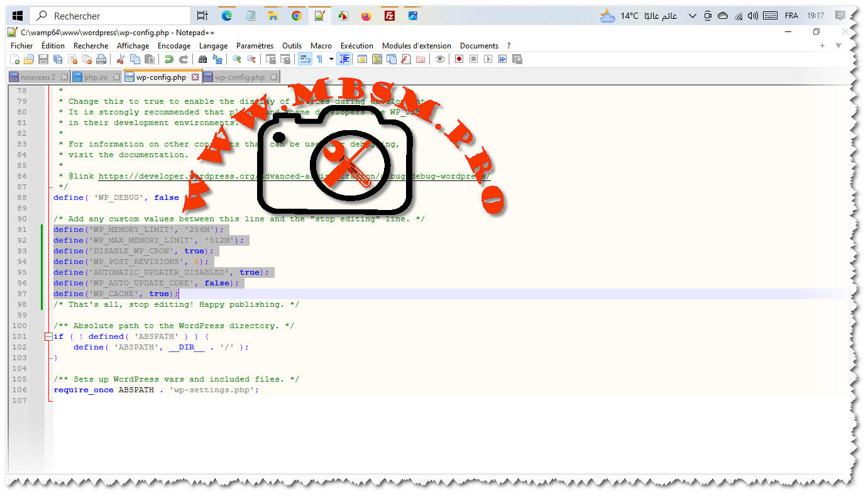This screenshot has width=868, height=496.
Task: Open the Édition menu
Action: [53, 46]
